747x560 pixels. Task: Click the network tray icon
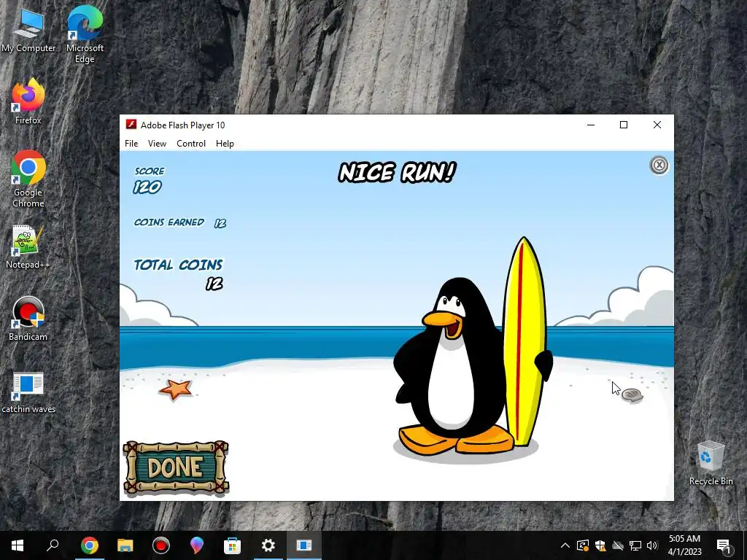coord(635,545)
